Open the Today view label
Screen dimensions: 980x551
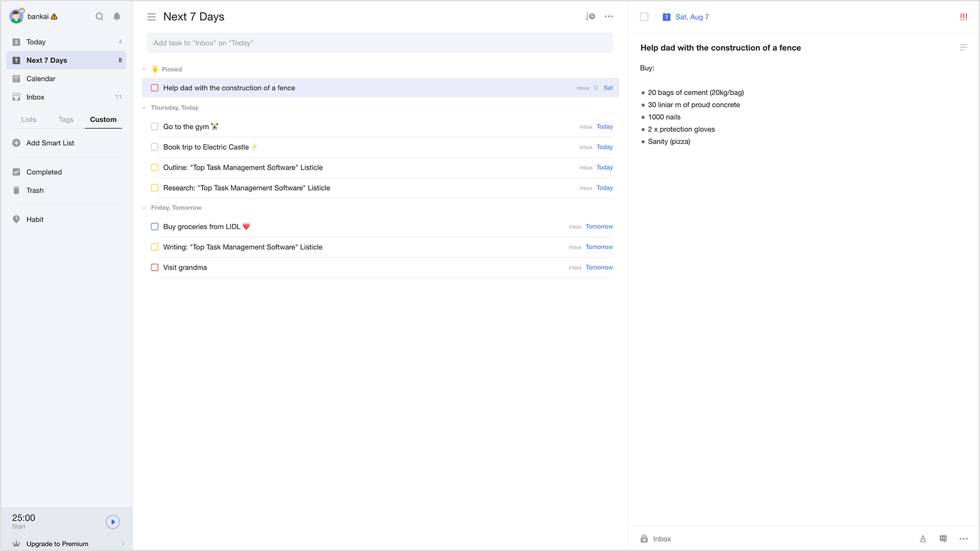click(36, 42)
